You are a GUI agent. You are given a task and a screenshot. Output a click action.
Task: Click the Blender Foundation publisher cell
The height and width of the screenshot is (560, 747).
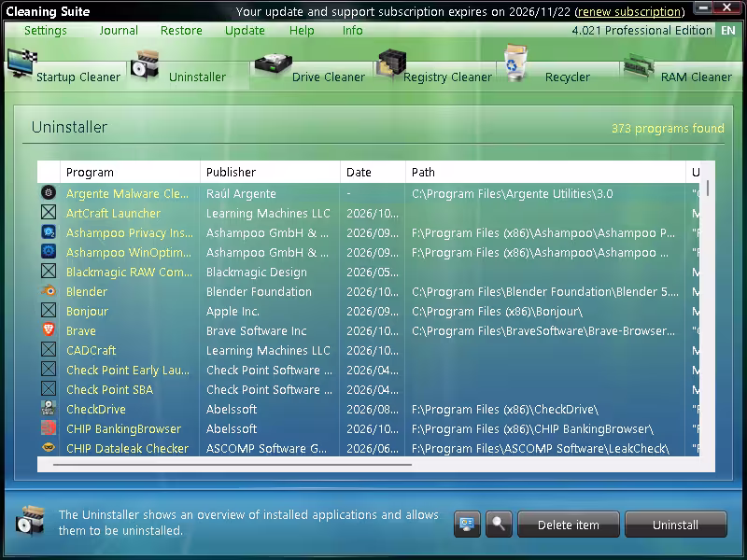259,291
